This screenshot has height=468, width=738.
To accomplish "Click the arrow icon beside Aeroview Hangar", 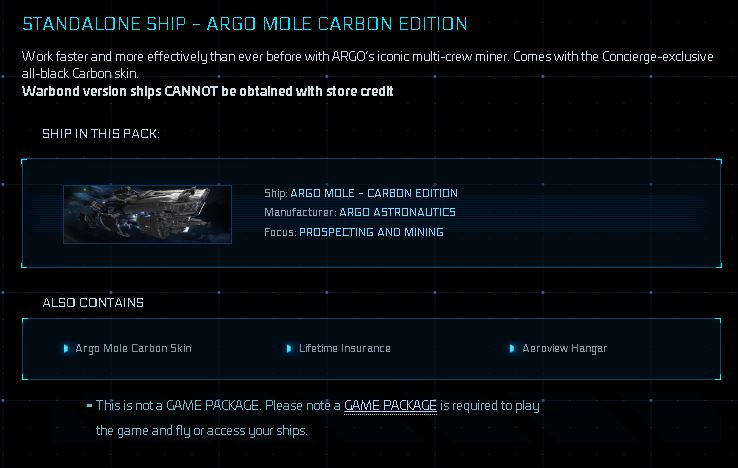I will pyautogui.click(x=513, y=348).
